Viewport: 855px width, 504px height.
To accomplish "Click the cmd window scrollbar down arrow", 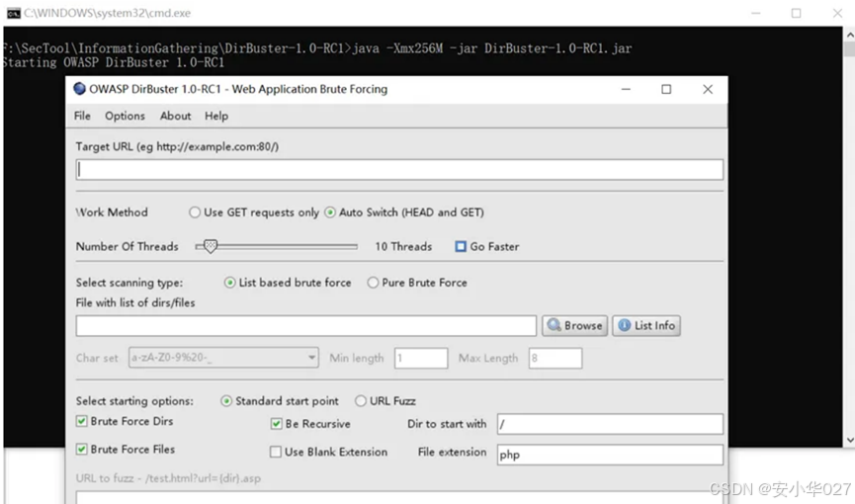I will (849, 440).
